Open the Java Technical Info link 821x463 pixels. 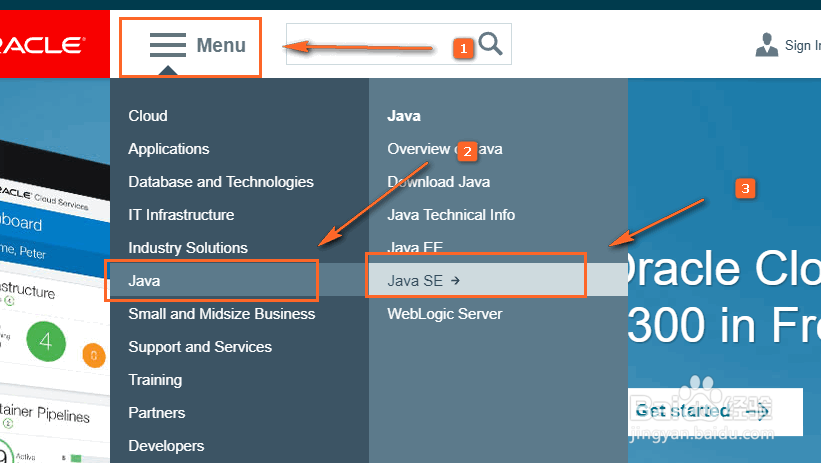click(x=451, y=215)
